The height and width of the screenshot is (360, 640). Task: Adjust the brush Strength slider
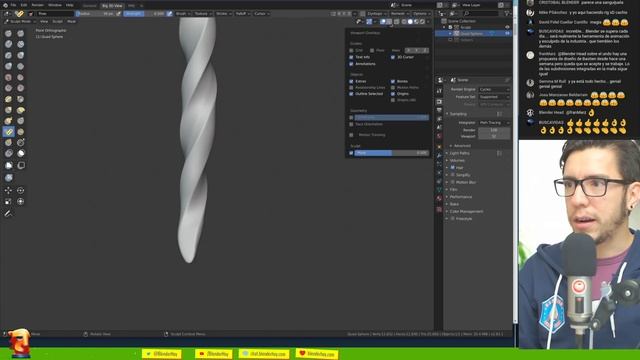[x=144, y=13]
